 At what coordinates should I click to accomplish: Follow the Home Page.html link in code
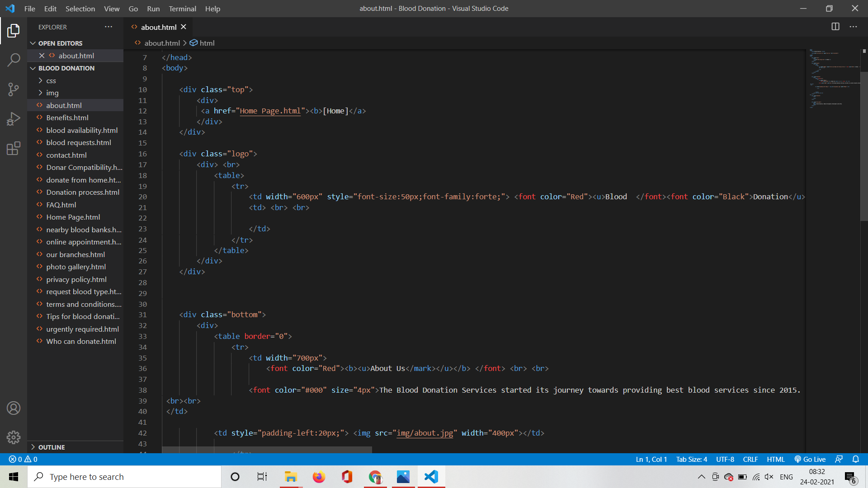270,111
